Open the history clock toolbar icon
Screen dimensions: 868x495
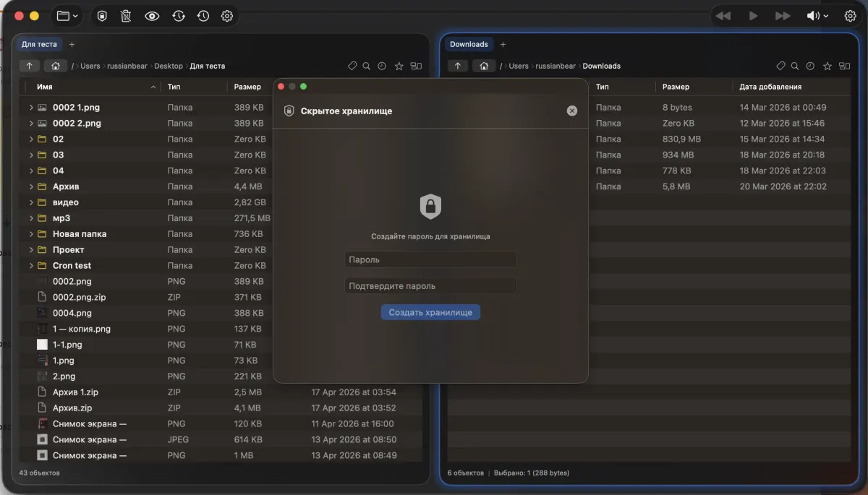(x=203, y=16)
